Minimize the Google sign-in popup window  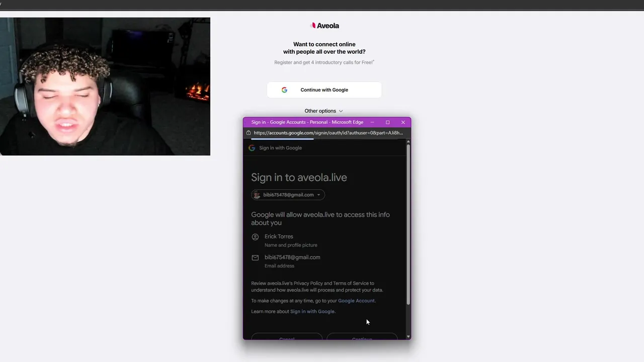point(372,122)
